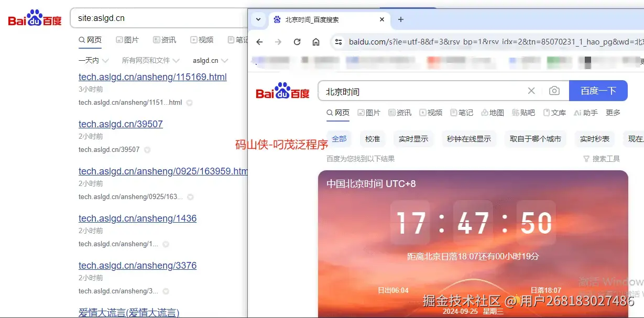Select the 秒钟在线显示 filter chip

point(469,139)
